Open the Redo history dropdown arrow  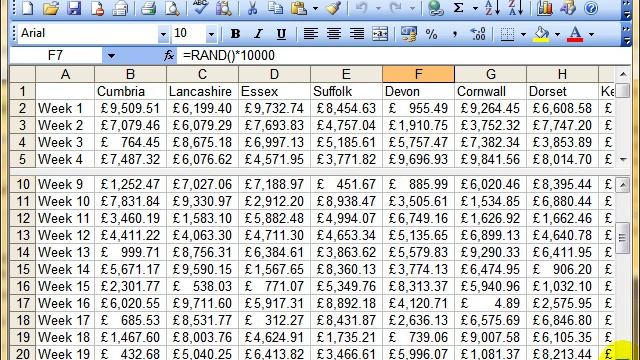coord(412,8)
